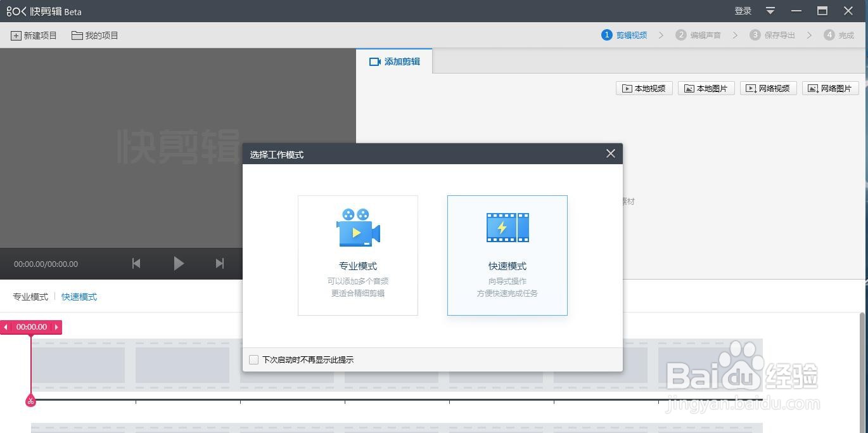Open 我的项目 folder
This screenshot has width=868, height=433.
95,36
